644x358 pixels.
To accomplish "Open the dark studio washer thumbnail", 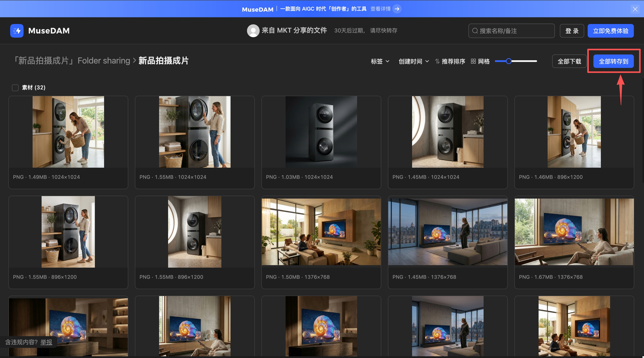I will (321, 132).
